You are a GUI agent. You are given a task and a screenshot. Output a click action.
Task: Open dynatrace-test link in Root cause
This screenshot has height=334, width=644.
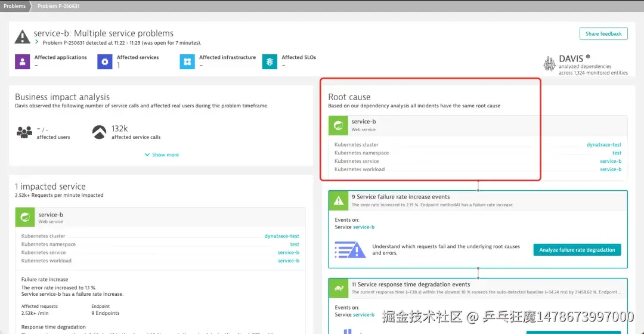(603, 144)
